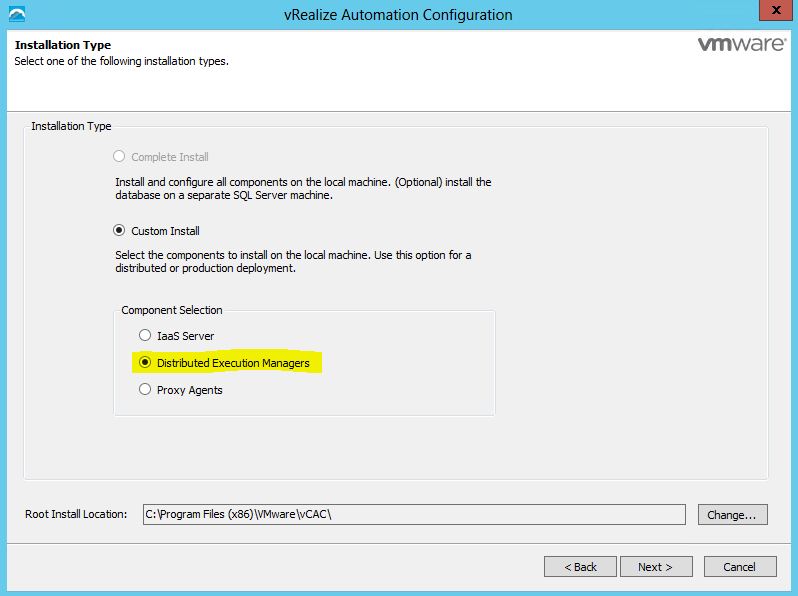Click 'Select one of the following installation types.' text

click(x=122, y=61)
